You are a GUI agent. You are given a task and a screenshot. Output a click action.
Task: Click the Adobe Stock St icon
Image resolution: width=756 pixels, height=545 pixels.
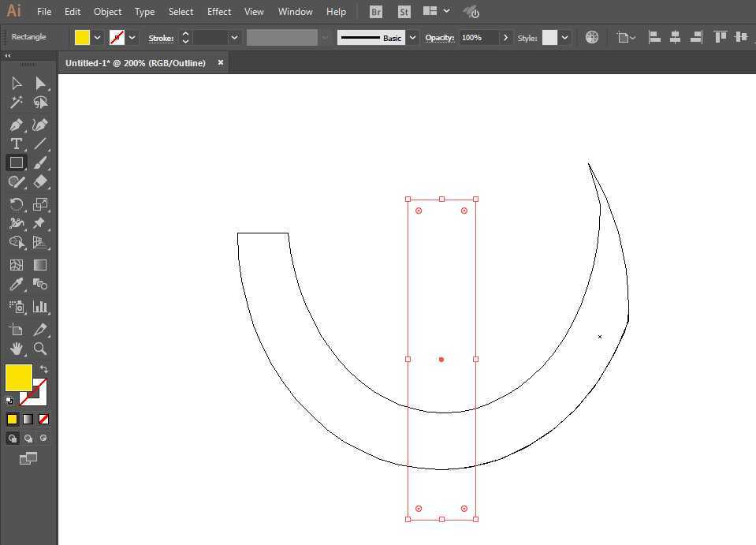(x=404, y=11)
